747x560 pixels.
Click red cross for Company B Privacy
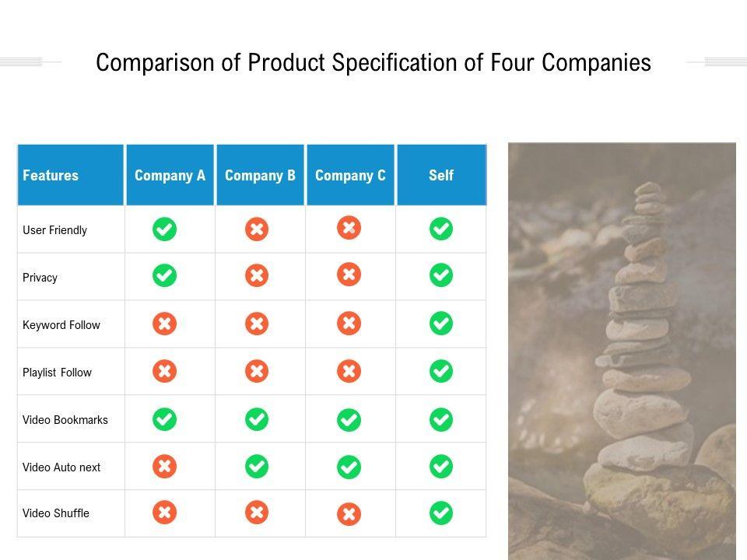(x=257, y=276)
